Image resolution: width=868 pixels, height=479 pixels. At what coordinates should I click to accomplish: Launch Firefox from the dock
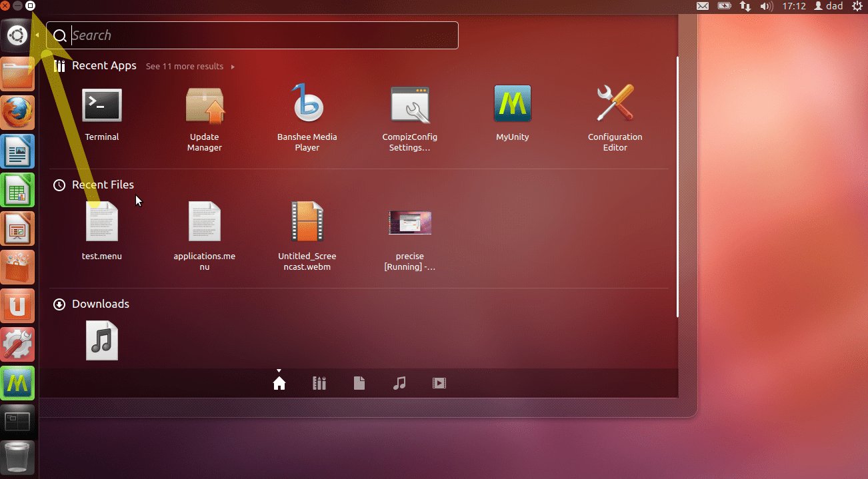click(17, 112)
